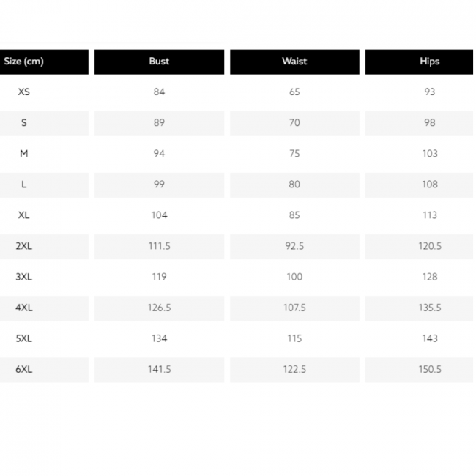This screenshot has height=476, width=476.
Task: Click the bust value 84 for XS
Action: (x=159, y=92)
